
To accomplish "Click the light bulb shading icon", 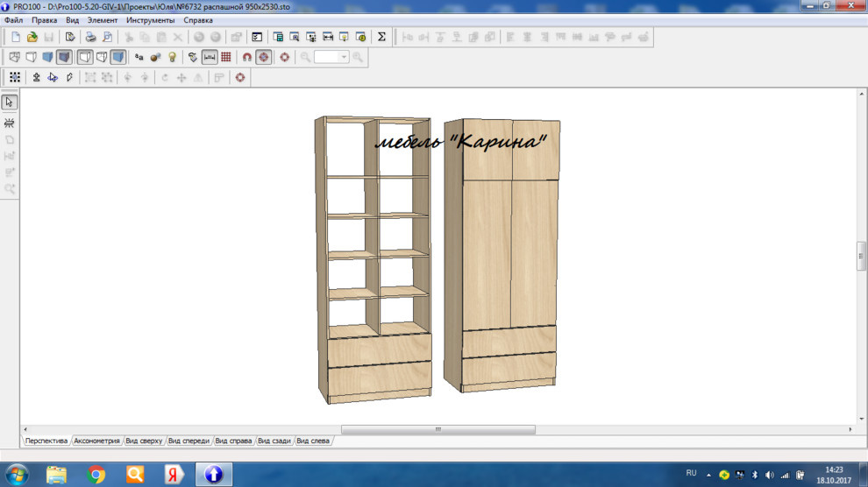I will point(172,57).
